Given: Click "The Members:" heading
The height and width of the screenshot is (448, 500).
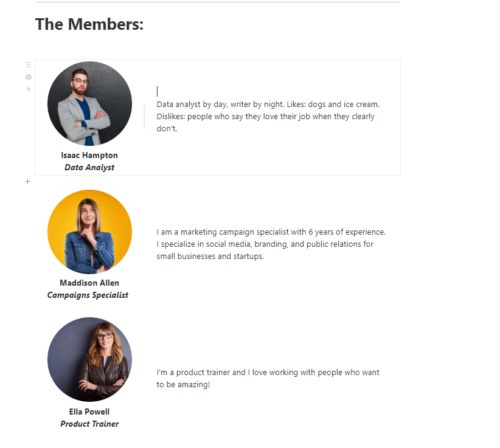Looking at the screenshot, I should [x=89, y=24].
